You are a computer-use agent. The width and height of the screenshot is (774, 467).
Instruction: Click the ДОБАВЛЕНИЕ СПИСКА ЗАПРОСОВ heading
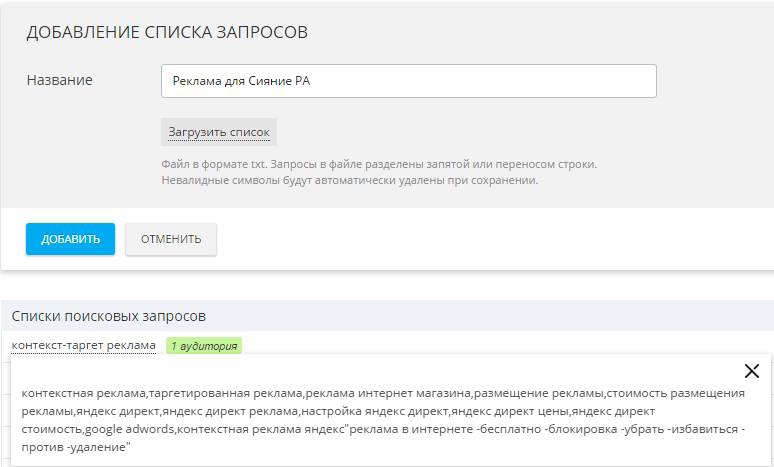pyautogui.click(x=167, y=32)
